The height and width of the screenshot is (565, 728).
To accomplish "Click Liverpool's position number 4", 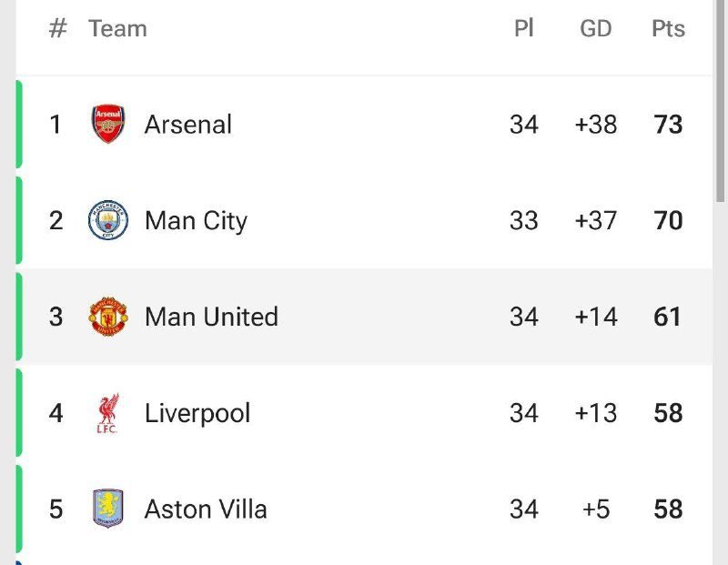I will 56,413.
